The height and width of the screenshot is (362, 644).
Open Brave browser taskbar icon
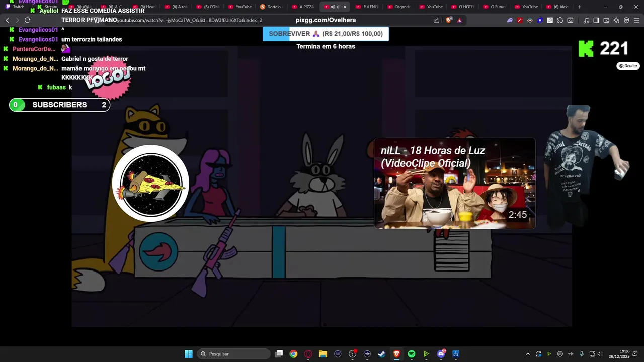(396, 354)
